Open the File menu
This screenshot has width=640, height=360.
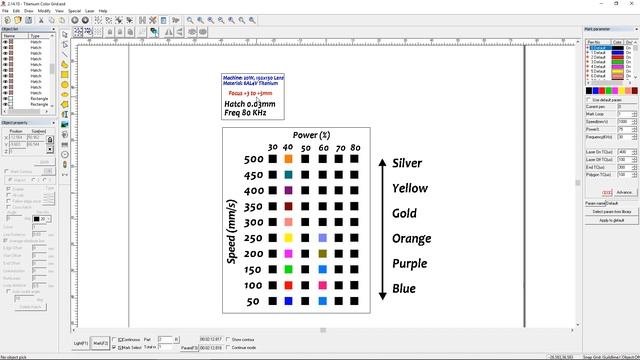coord(5,11)
